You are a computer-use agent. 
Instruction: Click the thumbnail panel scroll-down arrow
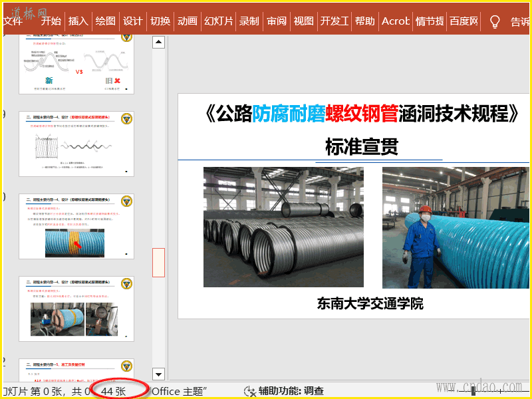coord(158,374)
